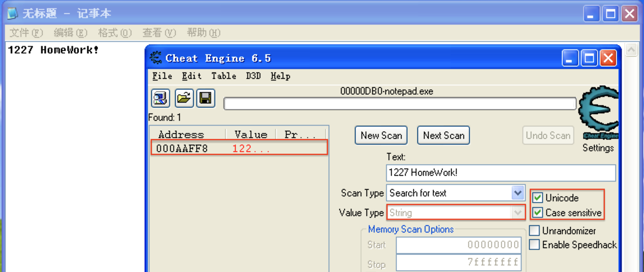This screenshot has height=272, width=644.
Task: Close the Cheat Engine window
Action: (x=608, y=58)
